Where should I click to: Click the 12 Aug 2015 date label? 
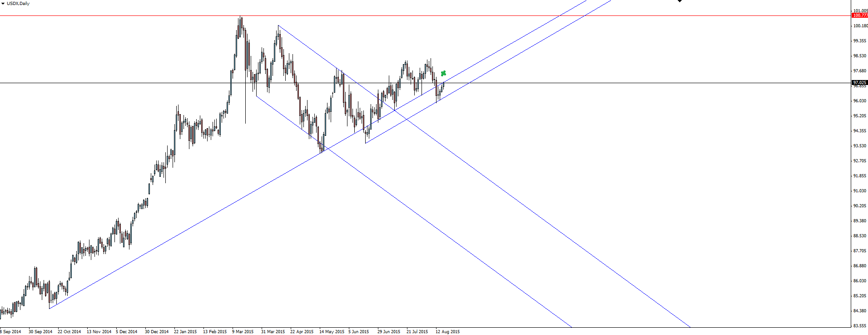[x=447, y=332]
